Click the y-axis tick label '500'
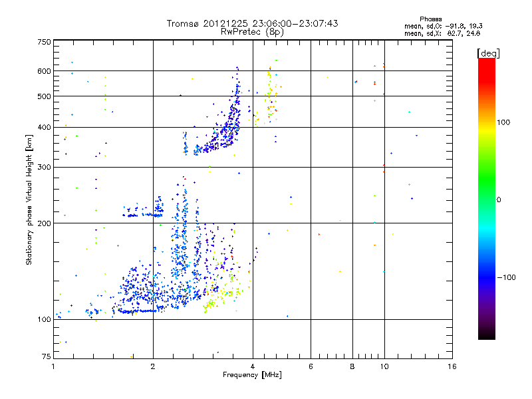The height and width of the screenshot is (399, 532). 44,96
